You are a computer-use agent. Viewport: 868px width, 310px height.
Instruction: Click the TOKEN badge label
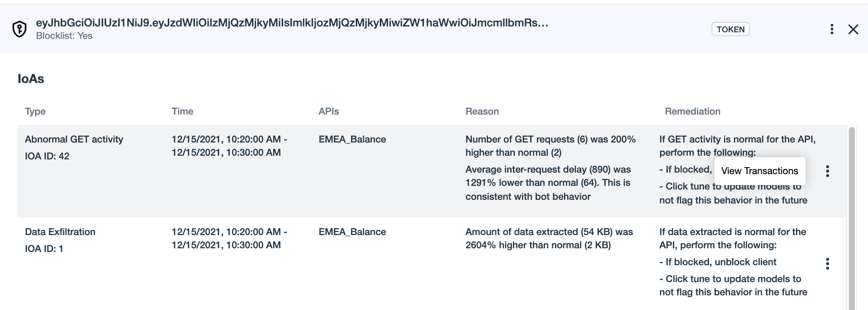[x=730, y=29]
